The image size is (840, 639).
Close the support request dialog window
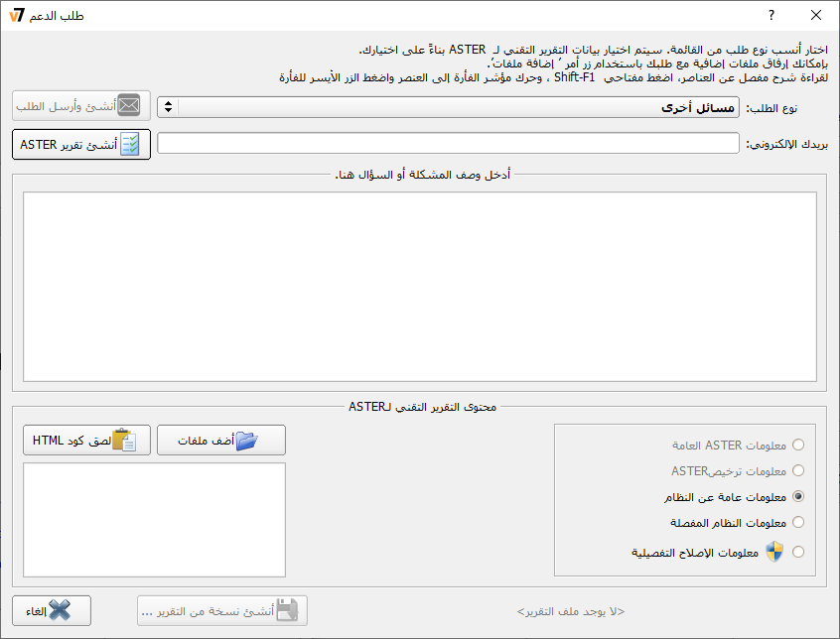816,15
